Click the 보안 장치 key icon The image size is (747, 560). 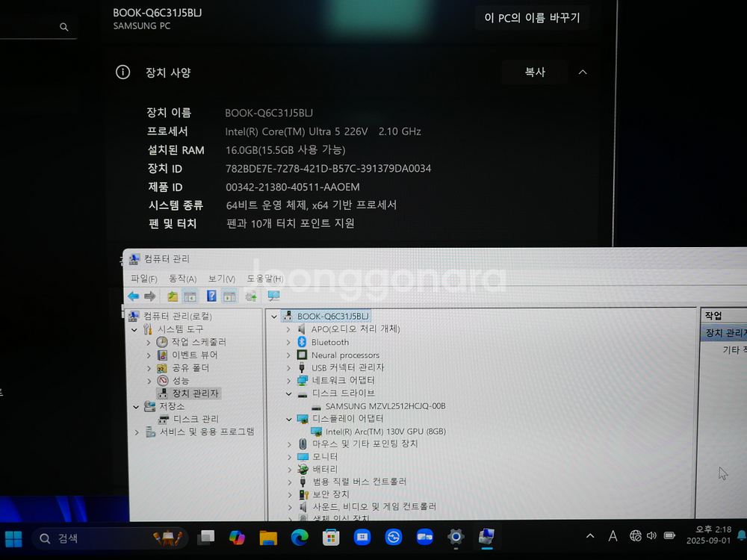(303, 495)
